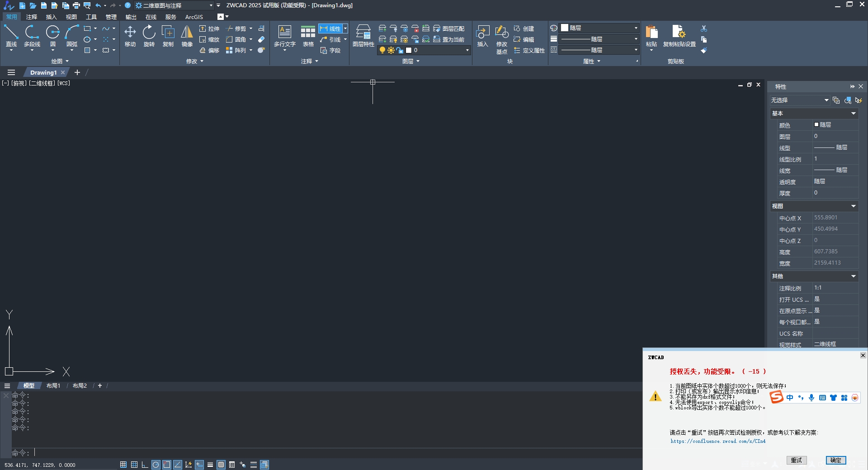
Task: Open 复制粘贴设置 (Copy Paste Settings)
Action: tap(679, 36)
